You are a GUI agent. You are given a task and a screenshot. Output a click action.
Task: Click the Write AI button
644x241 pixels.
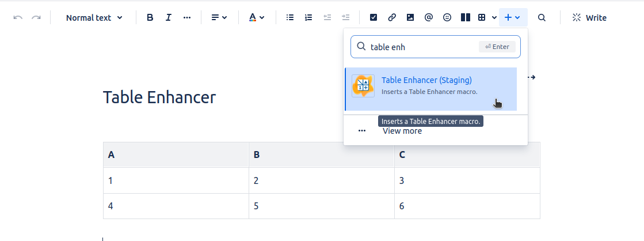click(x=589, y=17)
